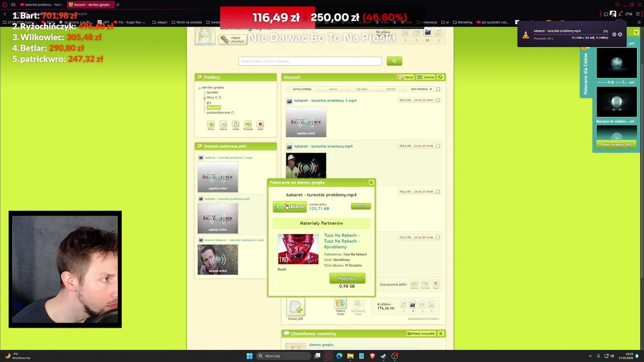The width and height of the screenshot is (644, 362).
Task: Close the Pobieranie od damian.grepka dialog
Action: (371, 183)
